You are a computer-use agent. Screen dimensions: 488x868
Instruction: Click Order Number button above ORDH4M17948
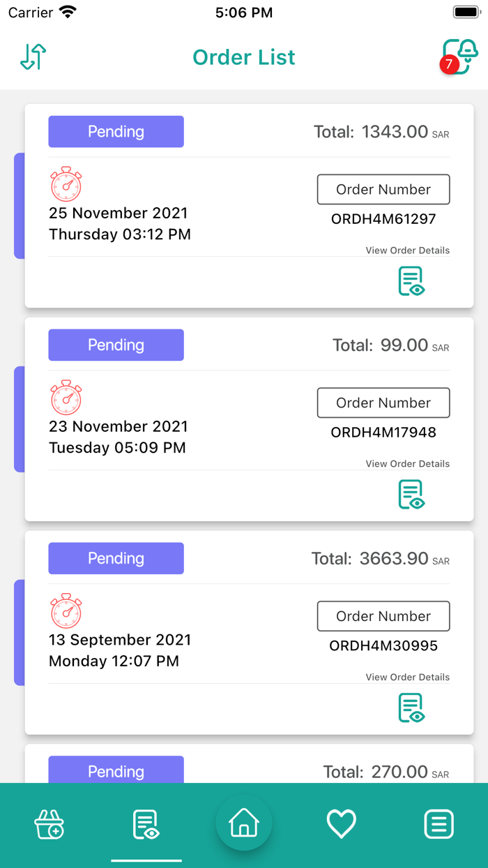pos(383,403)
